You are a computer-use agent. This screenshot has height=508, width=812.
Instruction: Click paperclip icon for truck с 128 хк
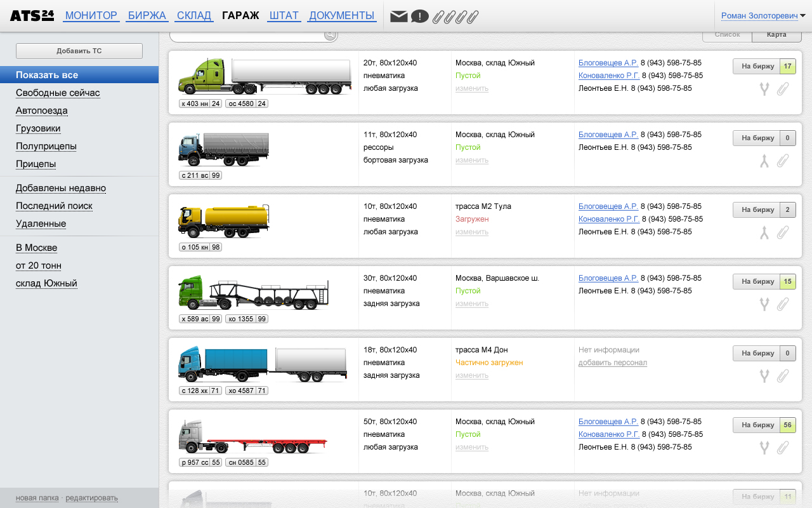tap(783, 376)
